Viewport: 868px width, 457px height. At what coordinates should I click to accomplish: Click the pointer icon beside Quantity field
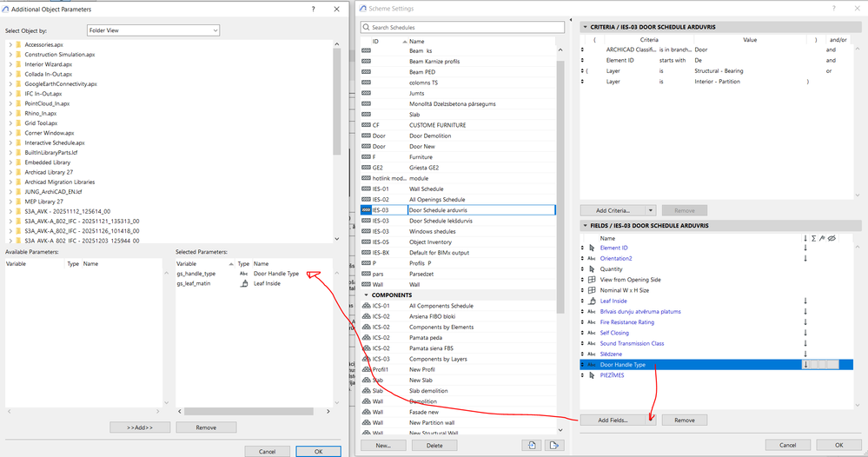tap(592, 268)
